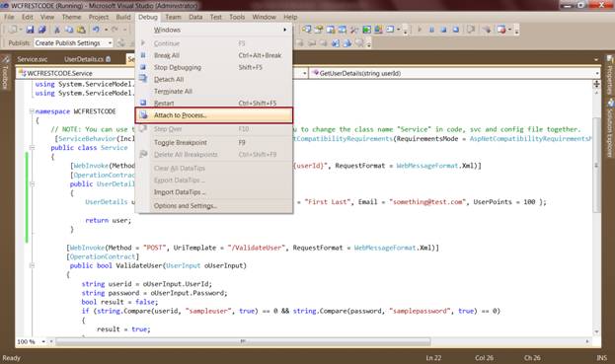The image size is (615, 364).
Task: Click the INS status bar indicator
Action: click(x=601, y=358)
